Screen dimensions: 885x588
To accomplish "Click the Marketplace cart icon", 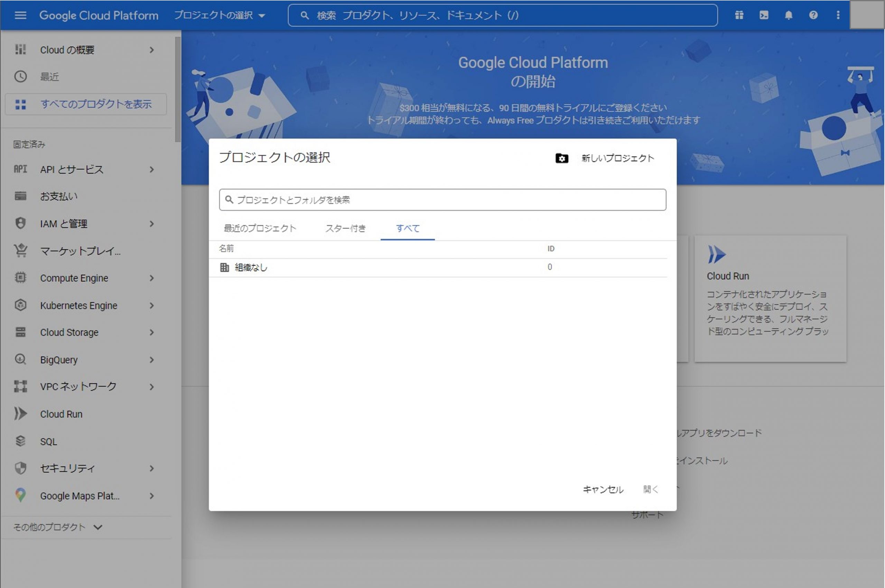I will click(x=20, y=251).
